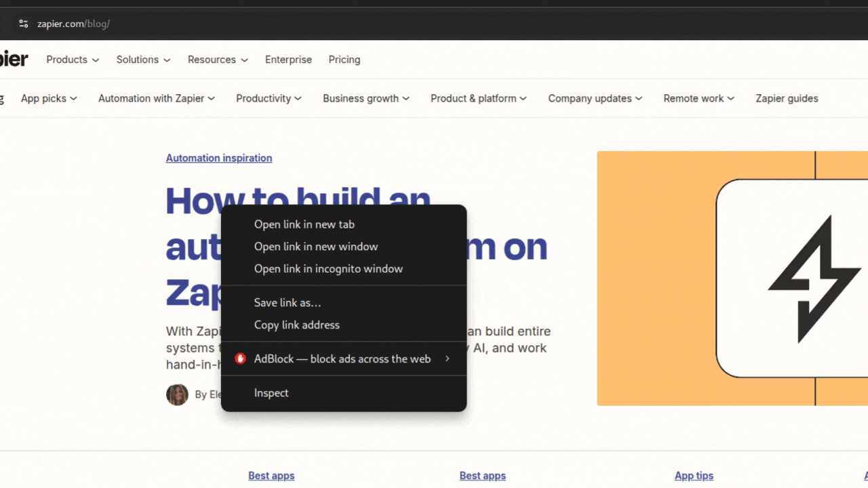This screenshot has width=868, height=488.
Task: Expand the AdBlock submenu arrow
Action: [x=448, y=359]
